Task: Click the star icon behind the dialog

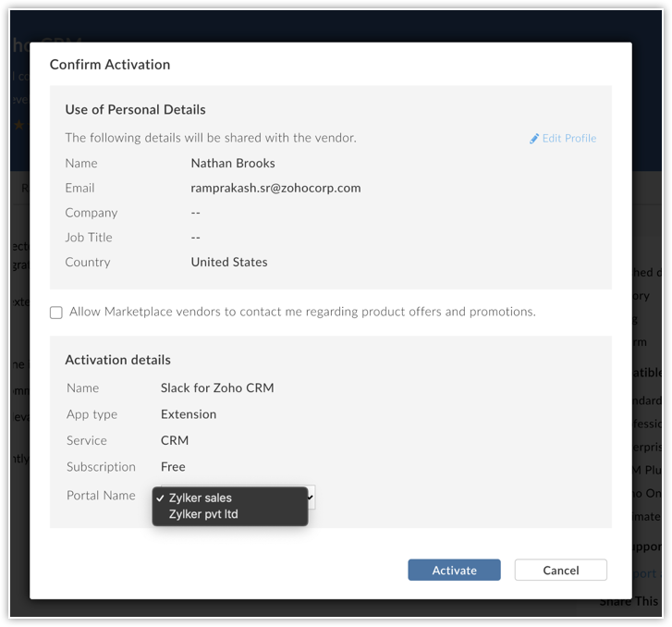Action: (18, 125)
